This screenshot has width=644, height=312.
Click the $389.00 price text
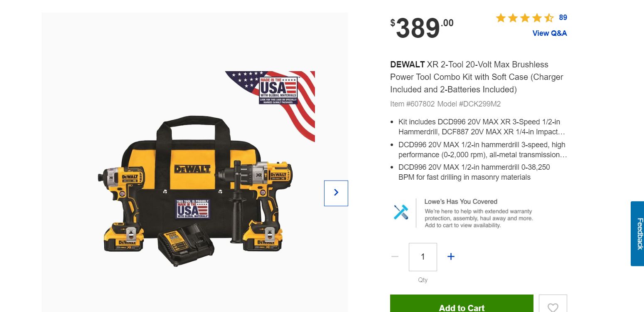coord(422,28)
